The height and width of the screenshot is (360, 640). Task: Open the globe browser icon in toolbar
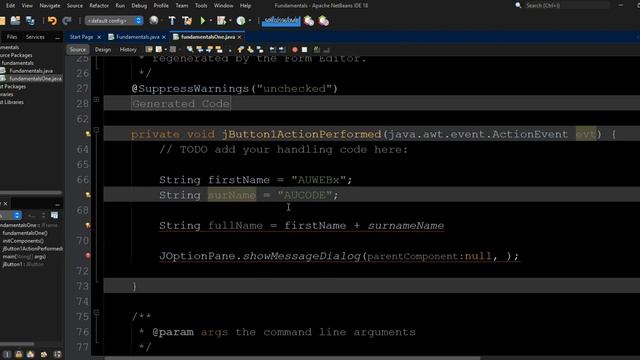point(154,20)
